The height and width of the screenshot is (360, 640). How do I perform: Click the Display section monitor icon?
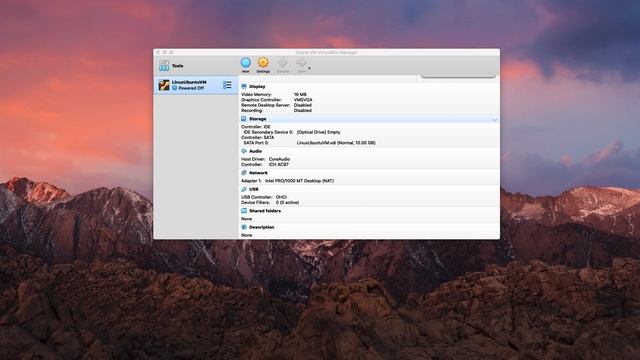pyautogui.click(x=244, y=87)
